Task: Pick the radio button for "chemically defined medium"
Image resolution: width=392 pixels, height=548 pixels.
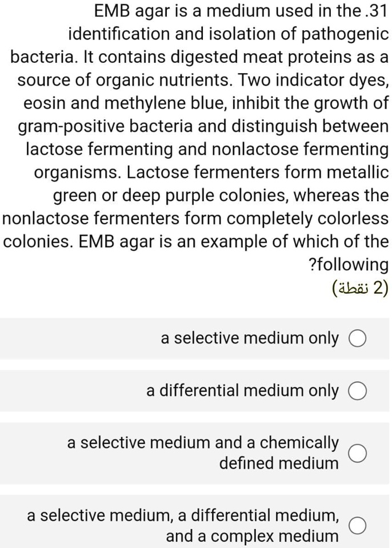Action: [x=358, y=453]
